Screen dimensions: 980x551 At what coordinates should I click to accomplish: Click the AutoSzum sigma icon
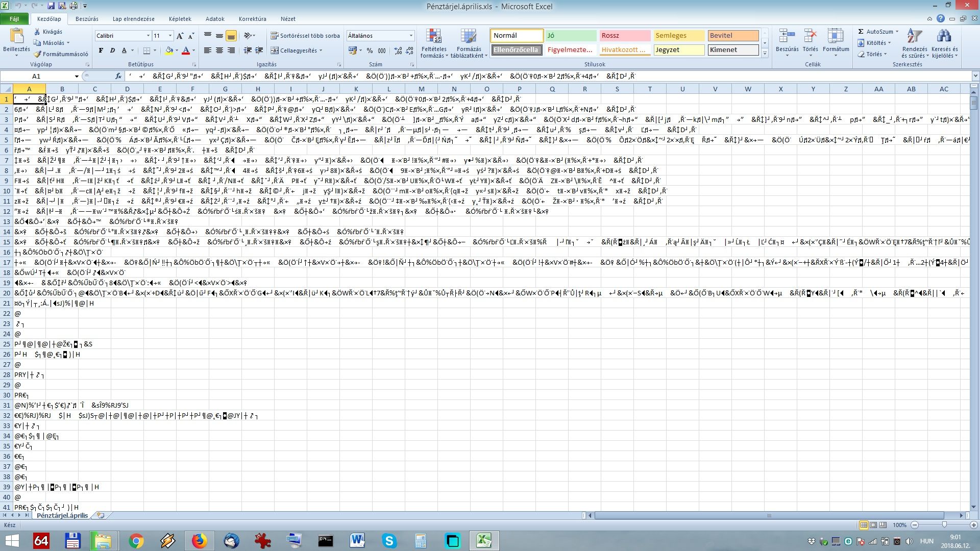tap(861, 32)
